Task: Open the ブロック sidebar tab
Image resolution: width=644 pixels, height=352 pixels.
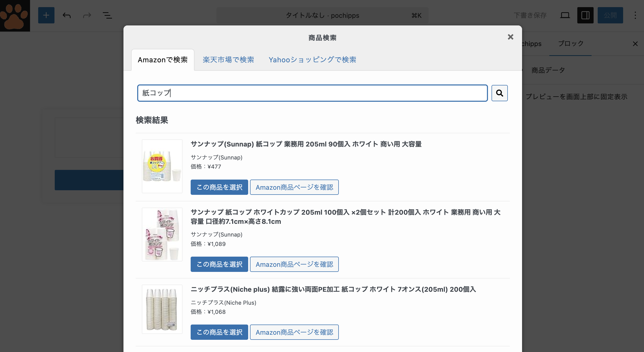Action: pyautogui.click(x=570, y=43)
